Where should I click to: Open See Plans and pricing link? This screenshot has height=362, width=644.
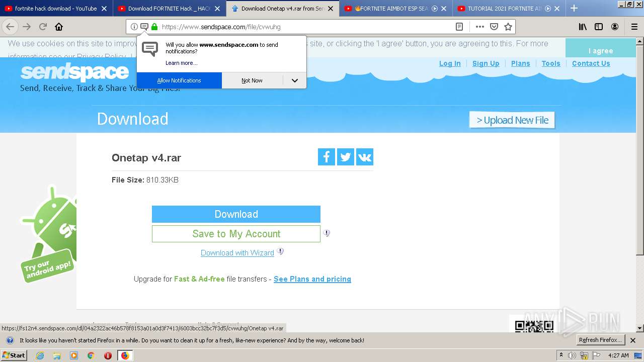click(312, 279)
